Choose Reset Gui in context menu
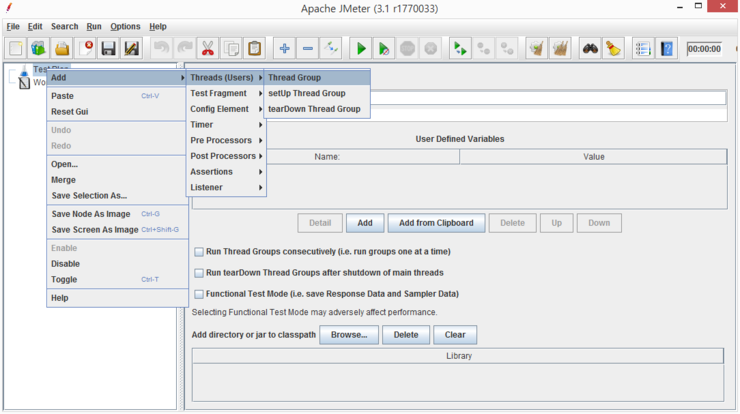This screenshot has width=740, height=414. (x=117, y=112)
